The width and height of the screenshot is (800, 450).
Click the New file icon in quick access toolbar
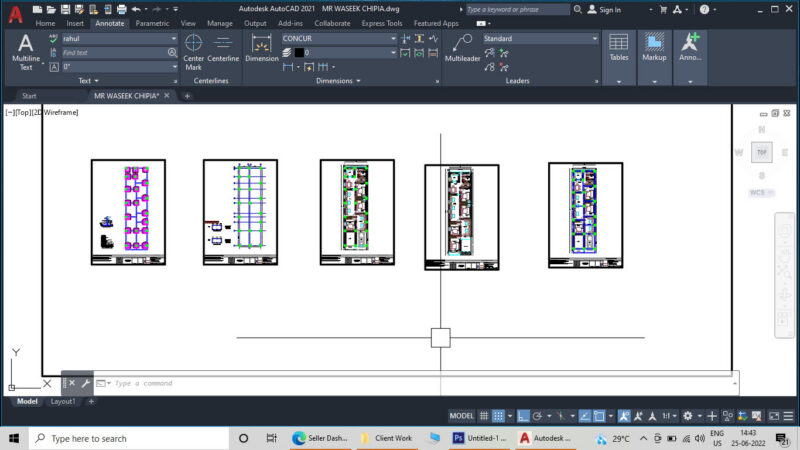pyautogui.click(x=37, y=9)
